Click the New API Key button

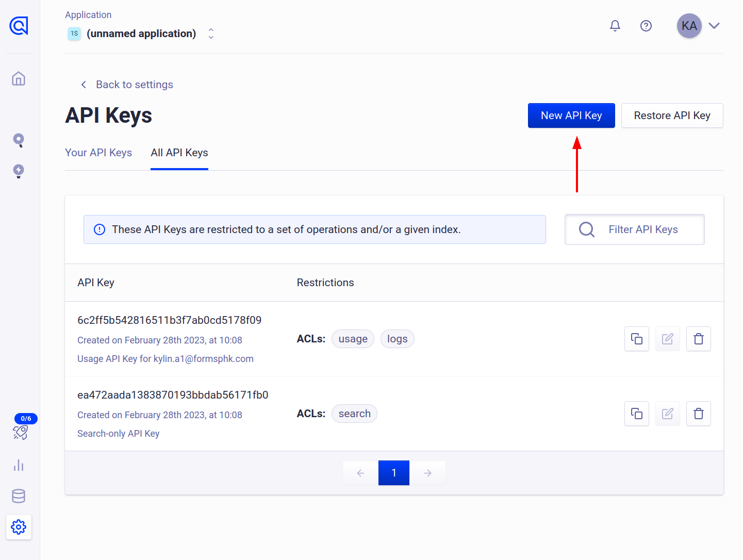pos(571,115)
